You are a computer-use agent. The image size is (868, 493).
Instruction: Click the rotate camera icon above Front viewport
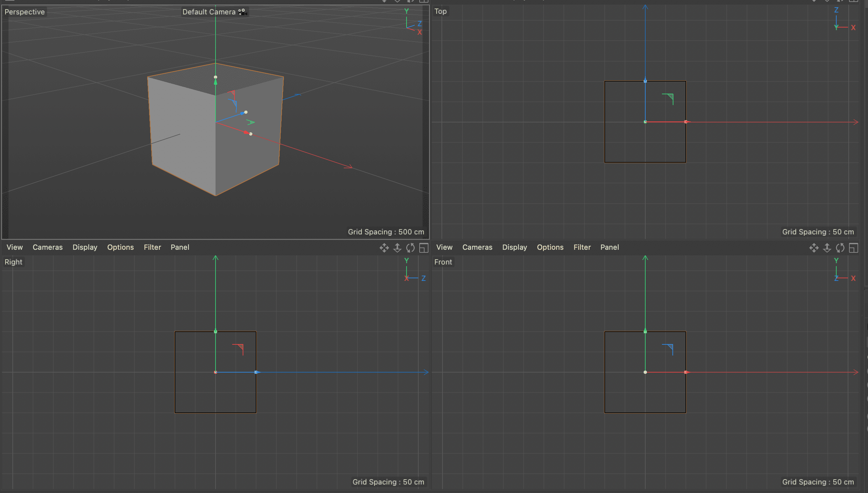[x=840, y=247]
